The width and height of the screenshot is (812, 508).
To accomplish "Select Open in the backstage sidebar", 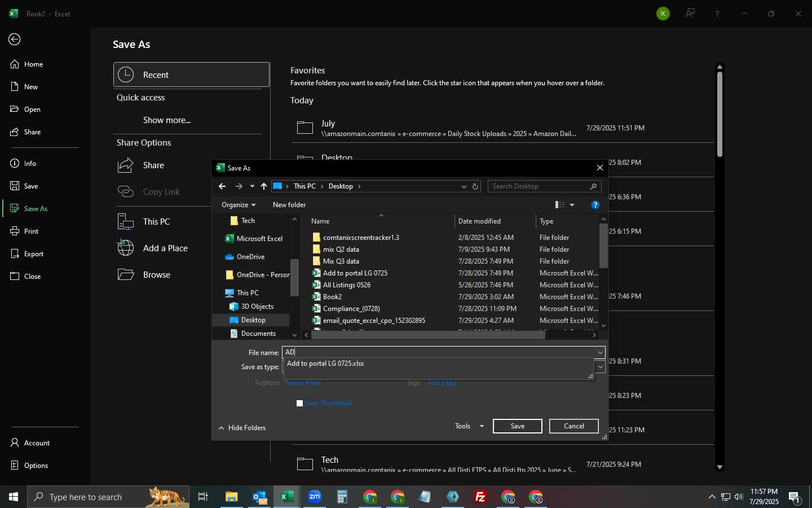I will (x=25, y=110).
